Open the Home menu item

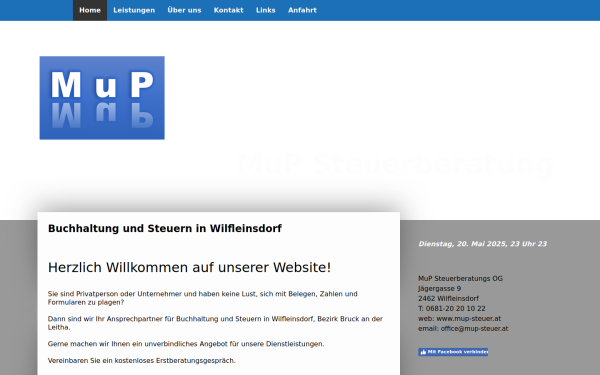click(x=90, y=10)
